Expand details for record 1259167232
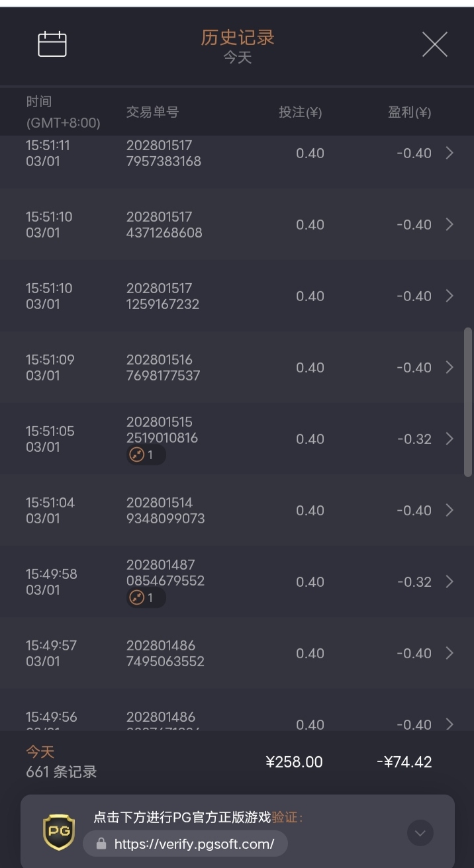Image resolution: width=474 pixels, height=868 pixels. coord(450,296)
